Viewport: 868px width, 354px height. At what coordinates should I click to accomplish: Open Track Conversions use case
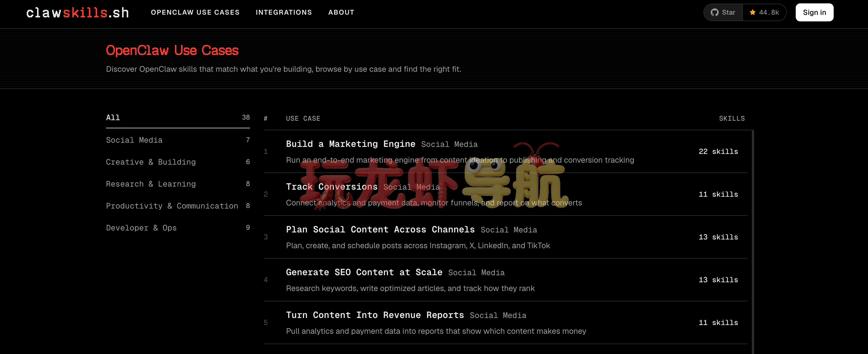point(332,187)
